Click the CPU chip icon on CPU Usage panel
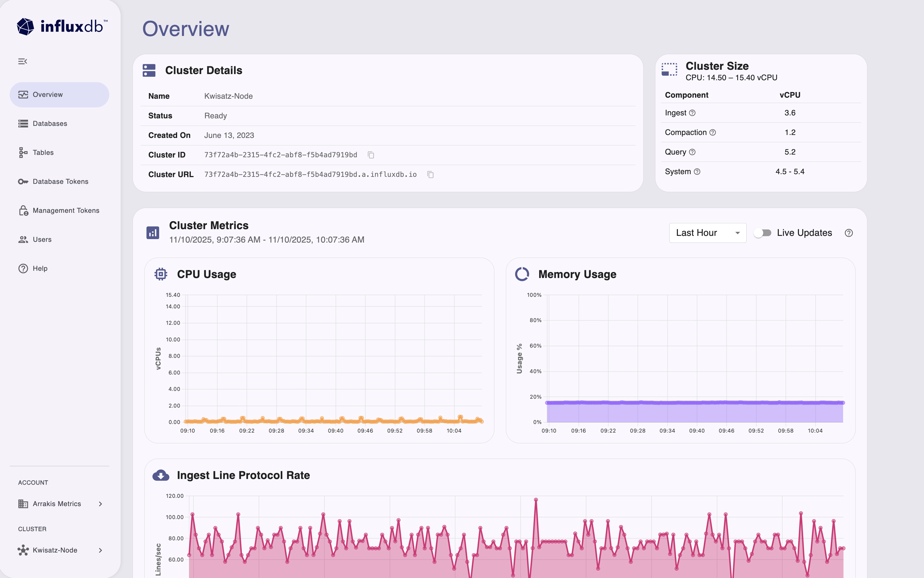Viewport: 924px width, 578px height. click(161, 274)
